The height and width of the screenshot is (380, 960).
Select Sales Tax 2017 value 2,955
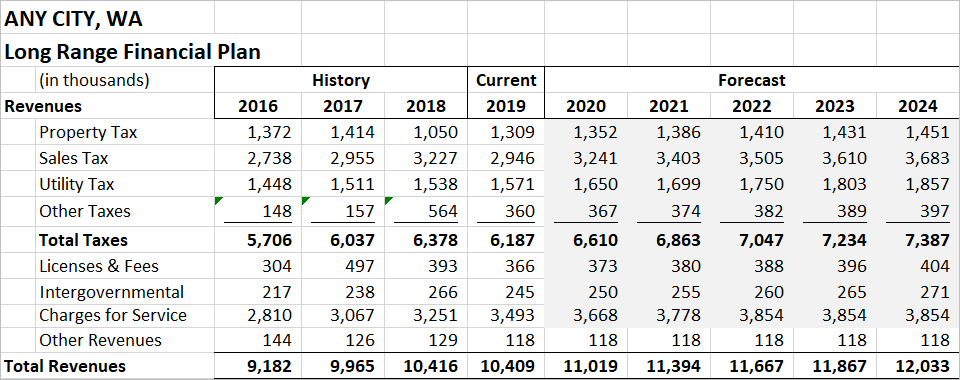pyautogui.click(x=353, y=158)
